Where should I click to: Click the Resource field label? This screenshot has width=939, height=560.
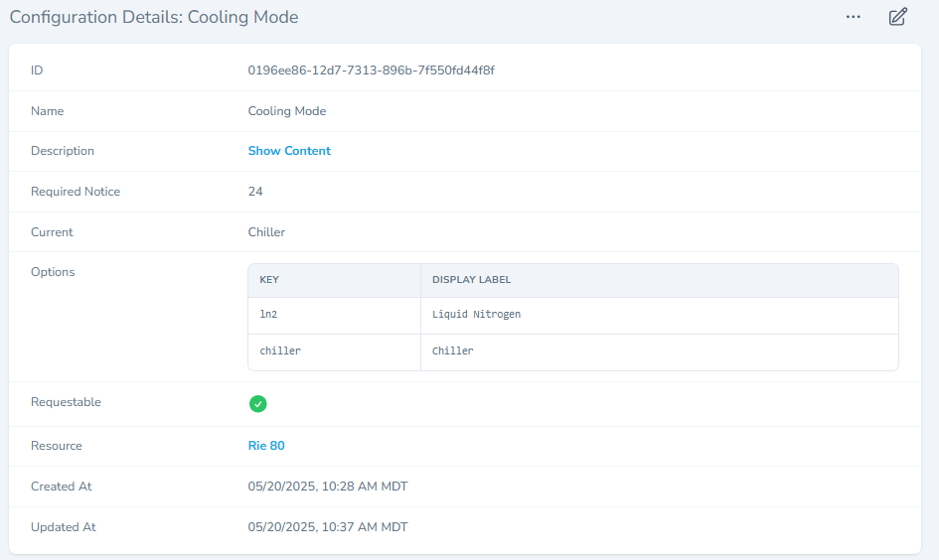[57, 446]
